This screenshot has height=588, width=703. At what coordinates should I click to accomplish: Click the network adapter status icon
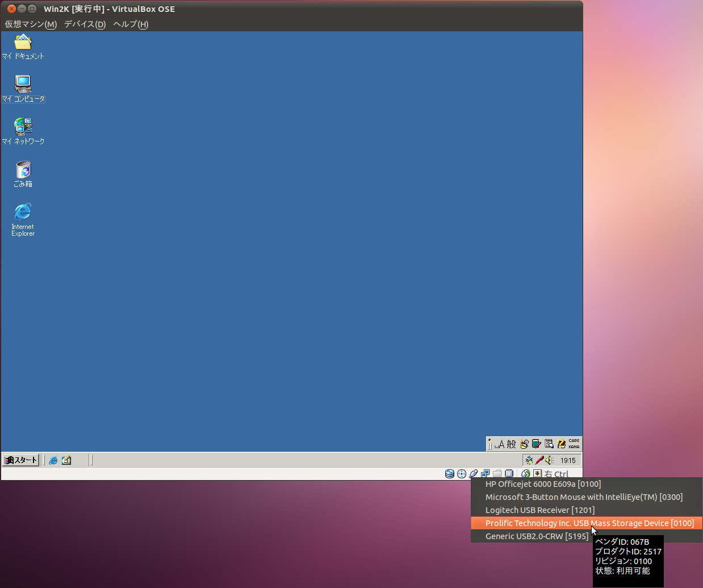486,474
